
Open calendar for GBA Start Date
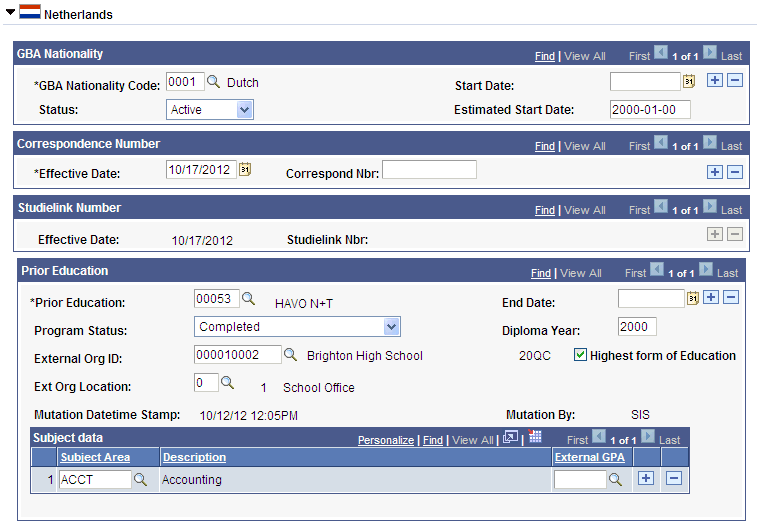coord(688,81)
